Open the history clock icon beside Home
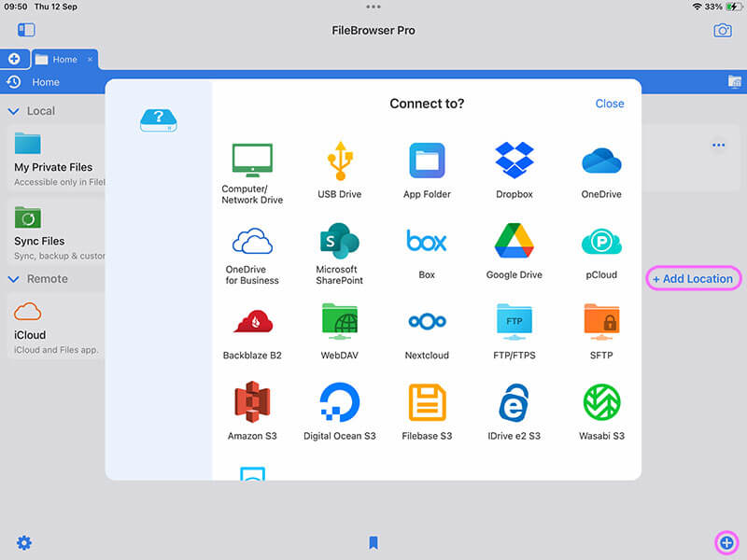Image resolution: width=747 pixels, height=560 pixels. (x=14, y=82)
